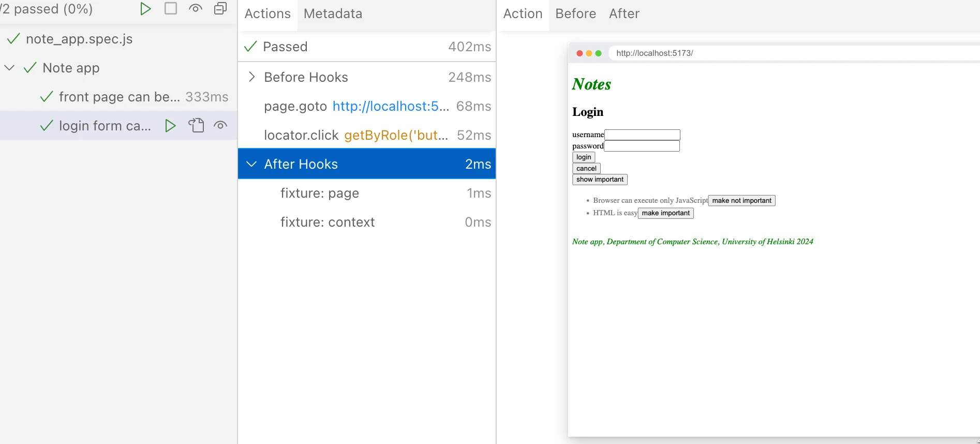
Task: Open source file icon for login form test
Action: [x=196, y=126]
